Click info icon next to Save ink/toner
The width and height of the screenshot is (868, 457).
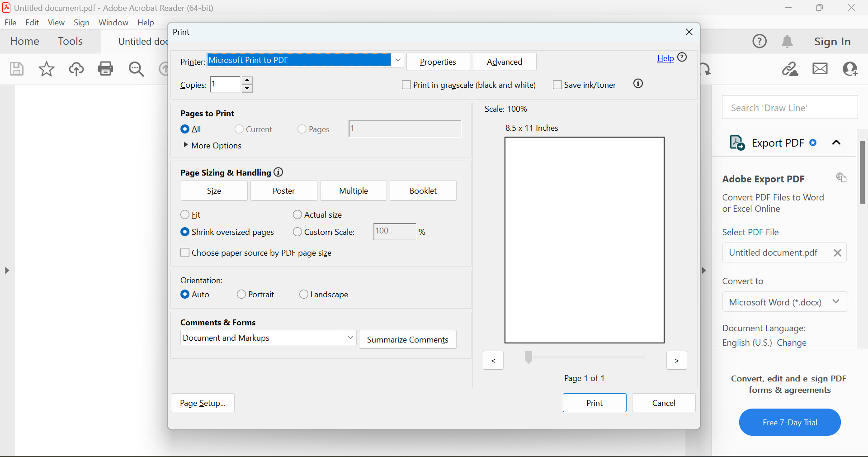pos(638,84)
